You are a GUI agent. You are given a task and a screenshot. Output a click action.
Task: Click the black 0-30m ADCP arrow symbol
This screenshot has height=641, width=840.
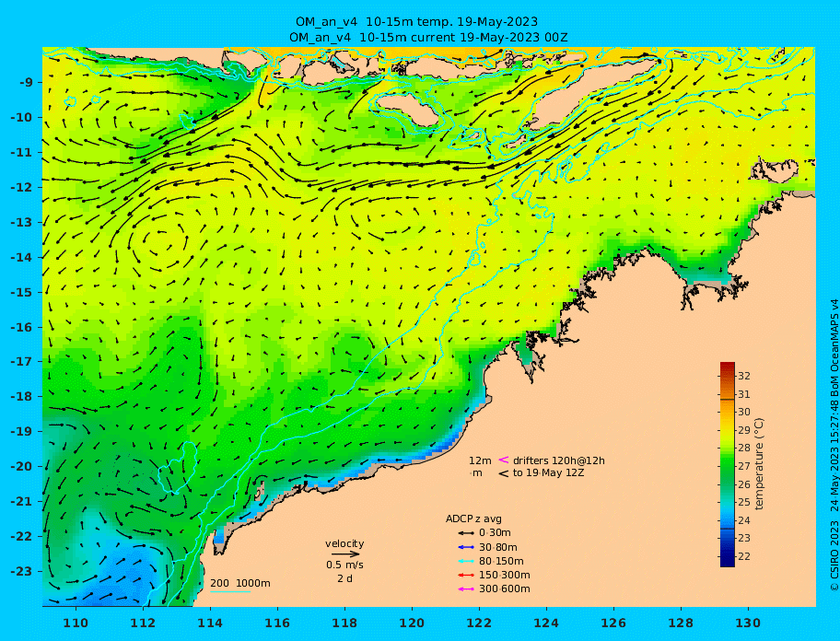point(465,533)
